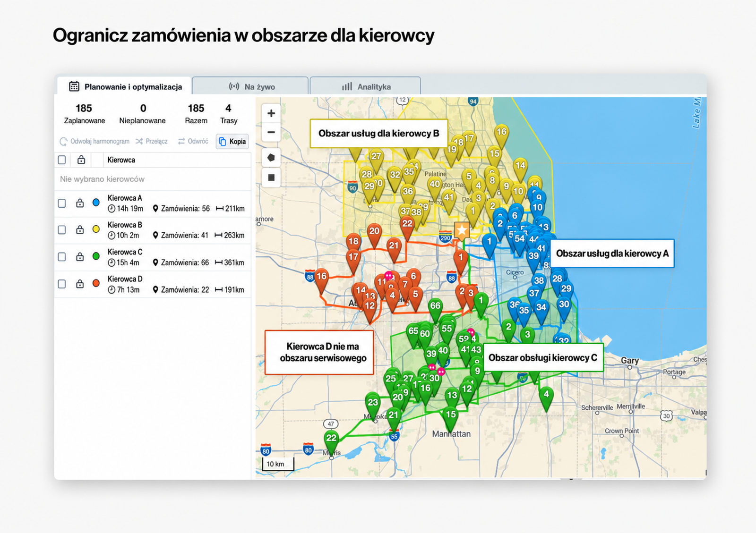Select the rectangle drawing tool

271,178
